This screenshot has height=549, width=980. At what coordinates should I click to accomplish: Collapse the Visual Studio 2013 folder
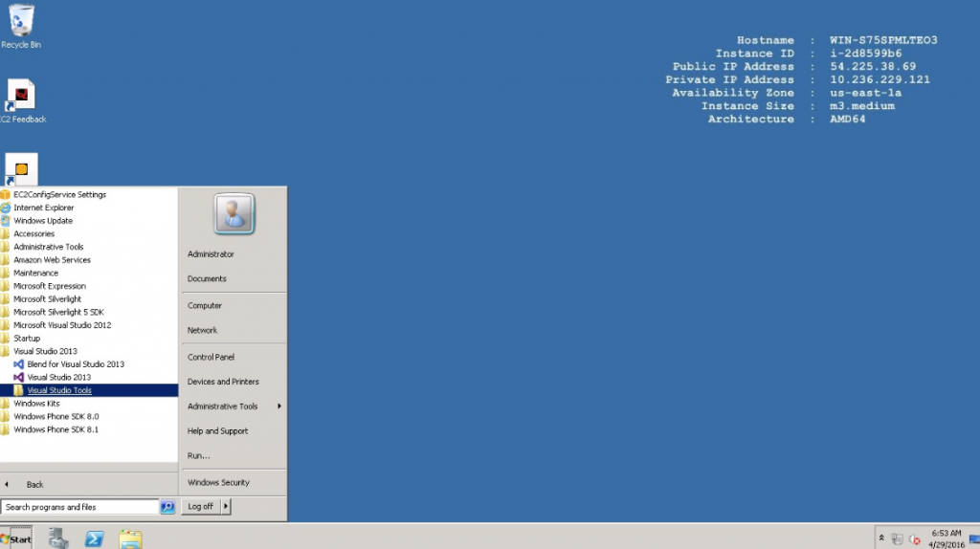45,351
